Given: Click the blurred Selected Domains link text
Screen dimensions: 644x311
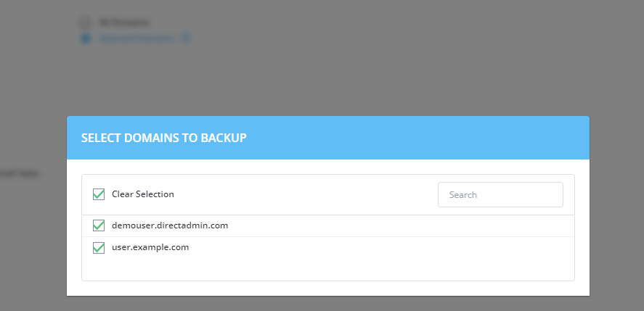Looking at the screenshot, I should [137, 38].
